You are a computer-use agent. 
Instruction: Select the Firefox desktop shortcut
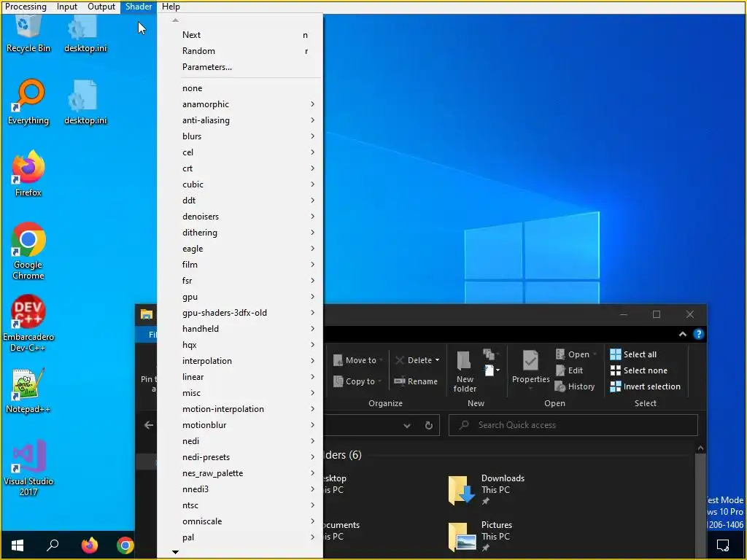coord(28,174)
